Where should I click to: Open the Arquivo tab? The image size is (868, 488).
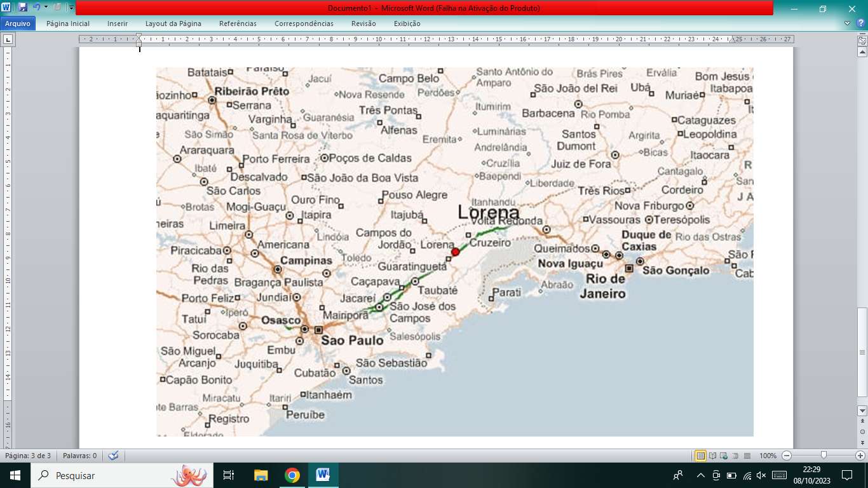18,24
